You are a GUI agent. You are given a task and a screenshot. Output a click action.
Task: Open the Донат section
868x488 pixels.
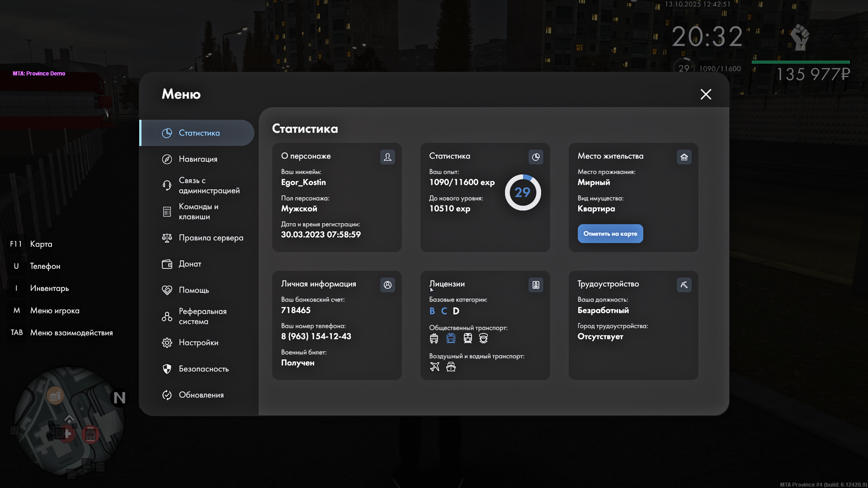pos(190,264)
